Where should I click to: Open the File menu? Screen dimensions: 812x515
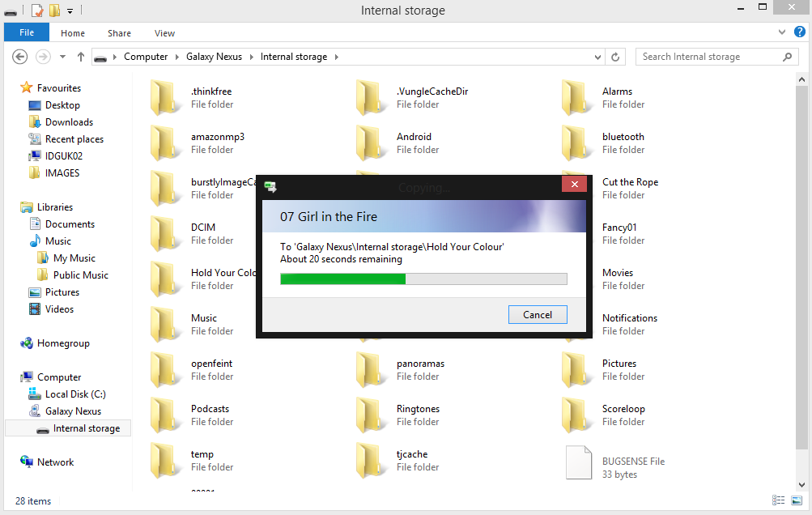pos(27,33)
